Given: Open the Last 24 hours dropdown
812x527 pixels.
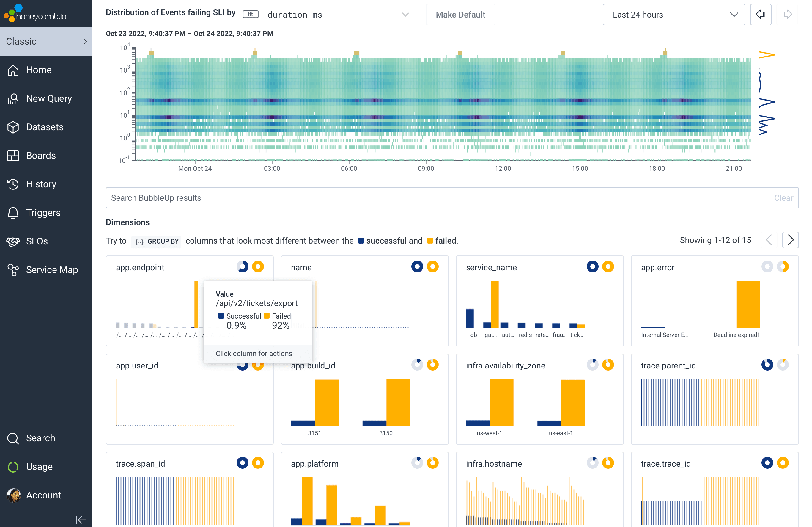Looking at the screenshot, I should pyautogui.click(x=673, y=15).
